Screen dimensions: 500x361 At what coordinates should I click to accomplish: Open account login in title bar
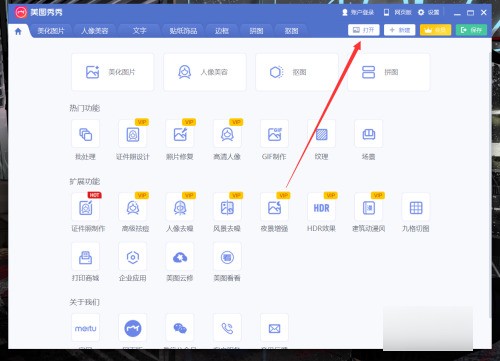click(358, 12)
